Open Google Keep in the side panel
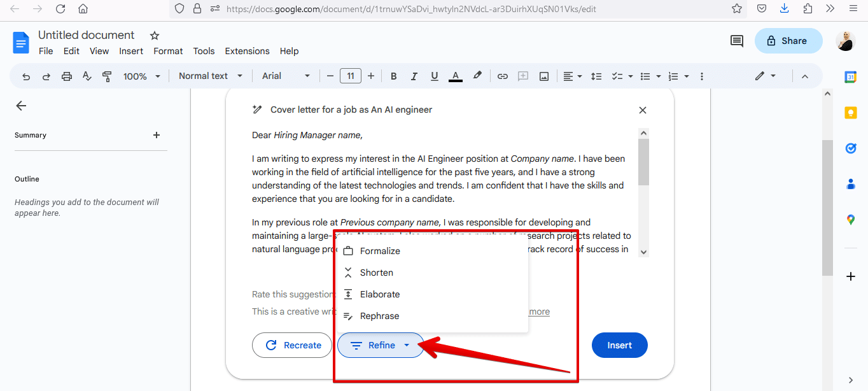The height and width of the screenshot is (391, 868). 851,113
